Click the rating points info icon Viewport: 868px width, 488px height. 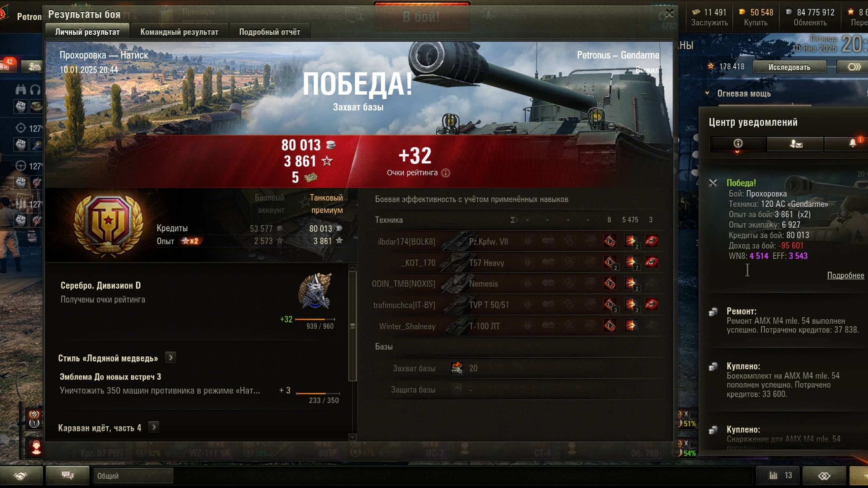click(445, 173)
